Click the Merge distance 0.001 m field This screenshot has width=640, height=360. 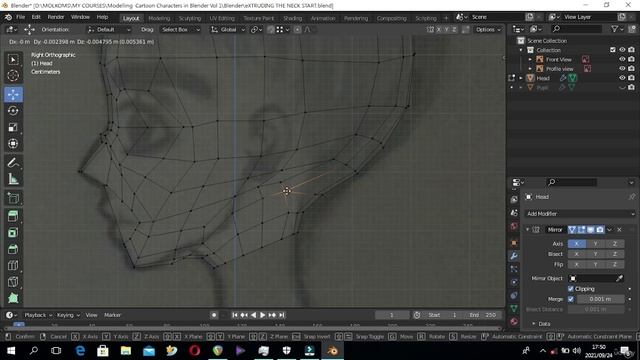pyautogui.click(x=600, y=299)
